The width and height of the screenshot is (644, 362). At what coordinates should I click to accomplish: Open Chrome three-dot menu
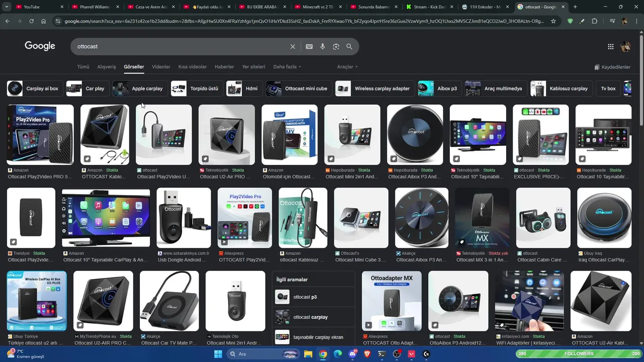pos(637,21)
